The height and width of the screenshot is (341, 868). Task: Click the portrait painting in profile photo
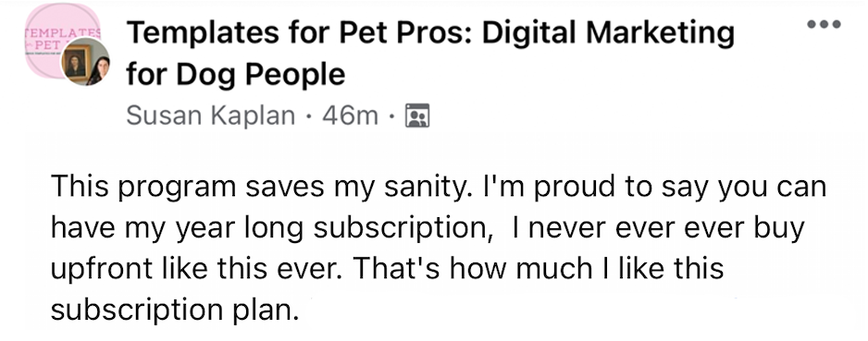click(x=75, y=65)
